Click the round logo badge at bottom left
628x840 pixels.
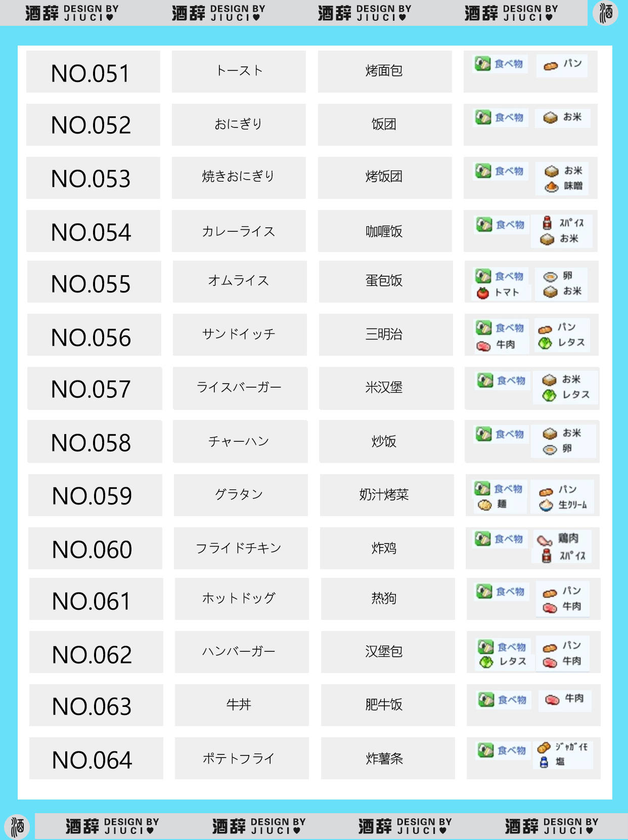click(17, 827)
